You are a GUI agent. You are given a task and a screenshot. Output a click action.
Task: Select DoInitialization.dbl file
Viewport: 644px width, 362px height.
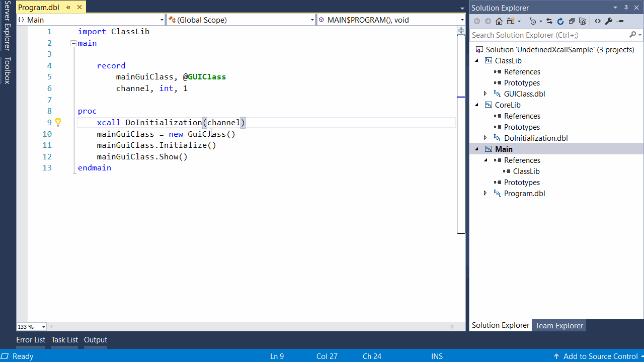536,138
